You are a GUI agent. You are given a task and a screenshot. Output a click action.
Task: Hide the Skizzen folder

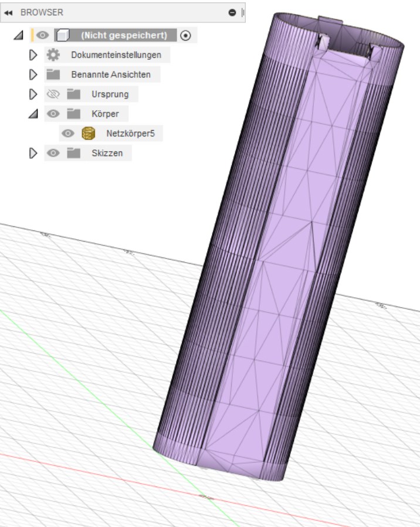click(x=53, y=153)
